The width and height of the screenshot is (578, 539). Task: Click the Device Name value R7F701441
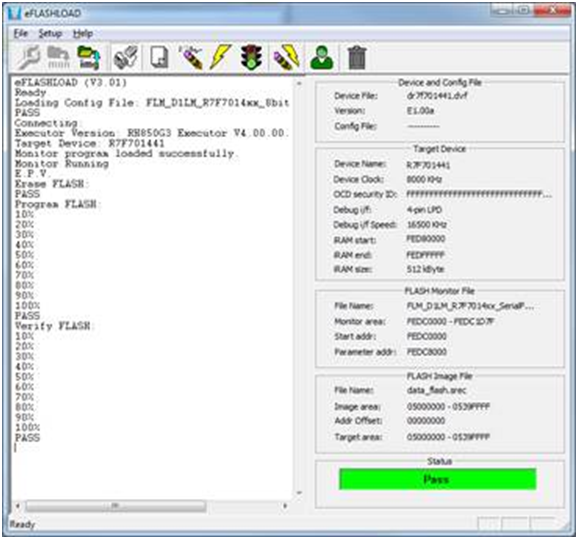(428, 165)
